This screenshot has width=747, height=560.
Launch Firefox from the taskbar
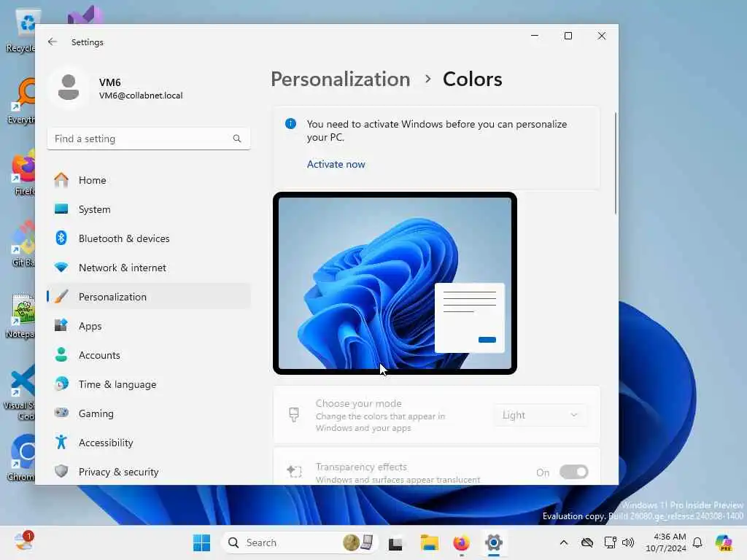[x=461, y=542]
